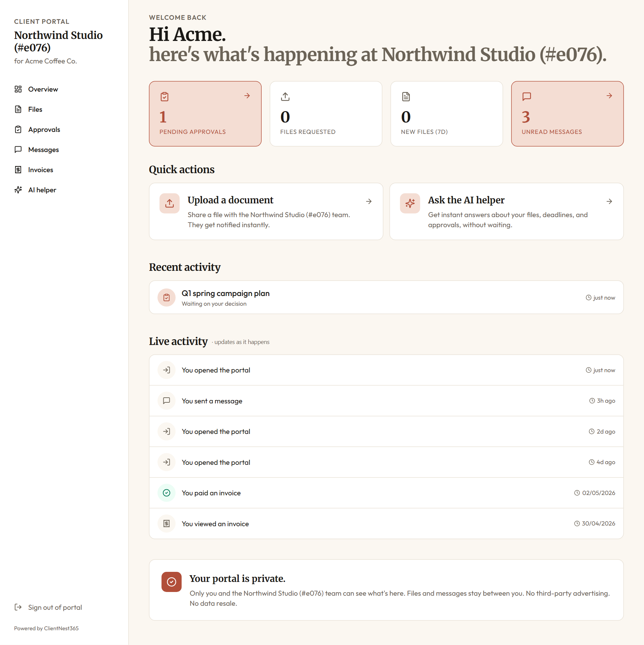Click the upload icon on Files Requested card
This screenshot has width=644, height=645.
(x=285, y=97)
